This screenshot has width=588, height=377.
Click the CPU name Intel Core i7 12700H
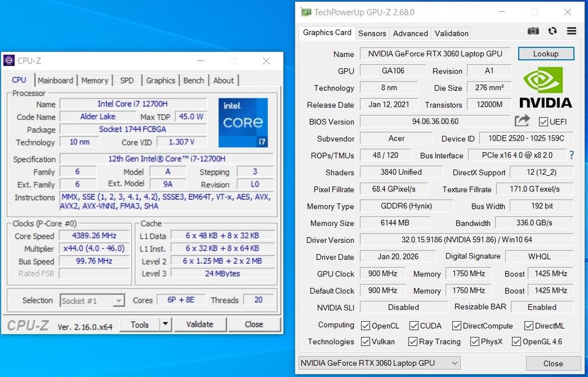(133, 104)
